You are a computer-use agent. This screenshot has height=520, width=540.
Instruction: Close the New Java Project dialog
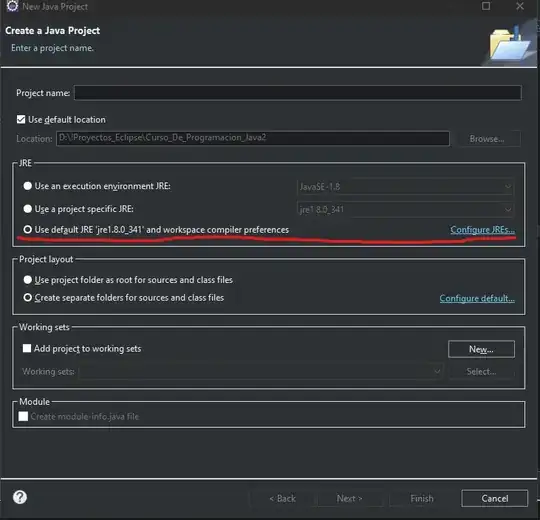click(520, 6)
